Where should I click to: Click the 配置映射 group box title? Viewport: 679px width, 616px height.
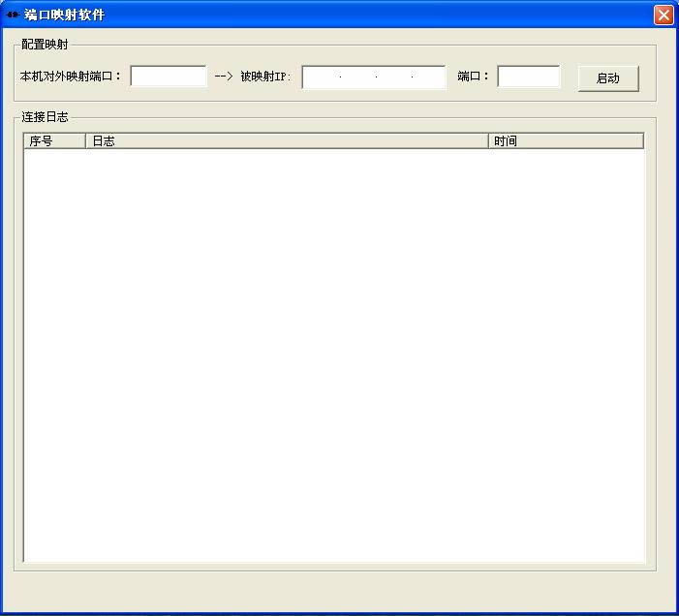(x=45, y=45)
